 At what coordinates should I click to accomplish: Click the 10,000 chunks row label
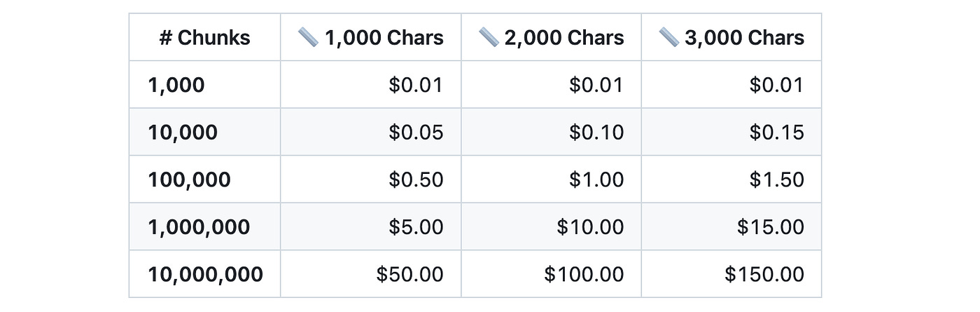tap(183, 132)
